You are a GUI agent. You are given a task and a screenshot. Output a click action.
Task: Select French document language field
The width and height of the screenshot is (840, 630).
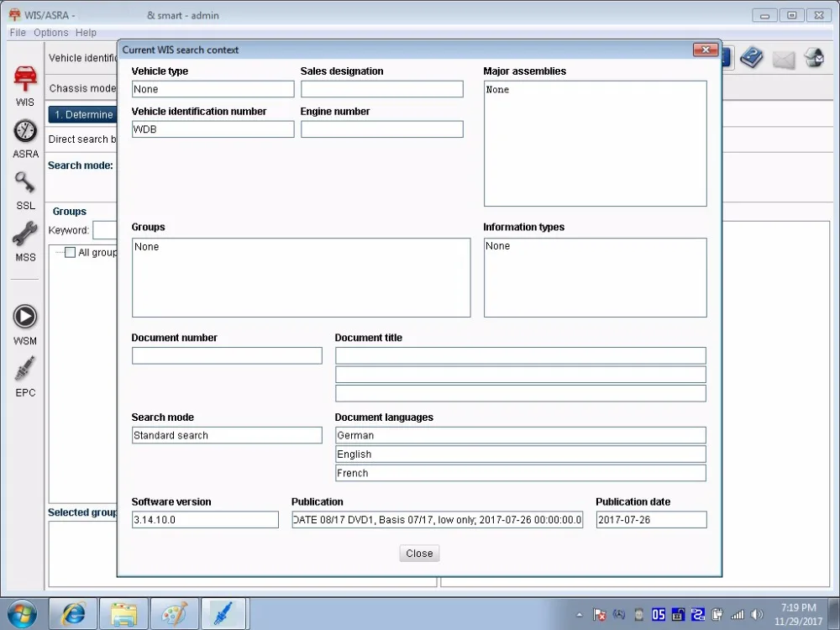point(521,472)
